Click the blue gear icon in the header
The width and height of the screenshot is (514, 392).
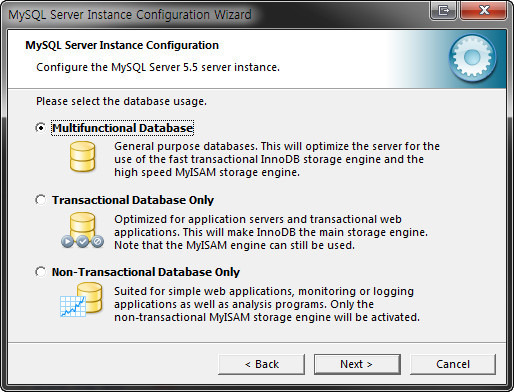click(472, 58)
